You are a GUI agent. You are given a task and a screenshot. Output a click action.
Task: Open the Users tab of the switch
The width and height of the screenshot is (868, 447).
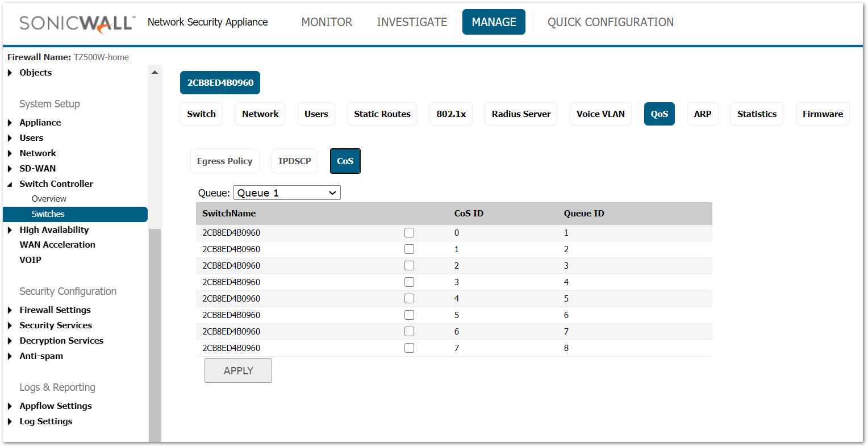click(316, 114)
